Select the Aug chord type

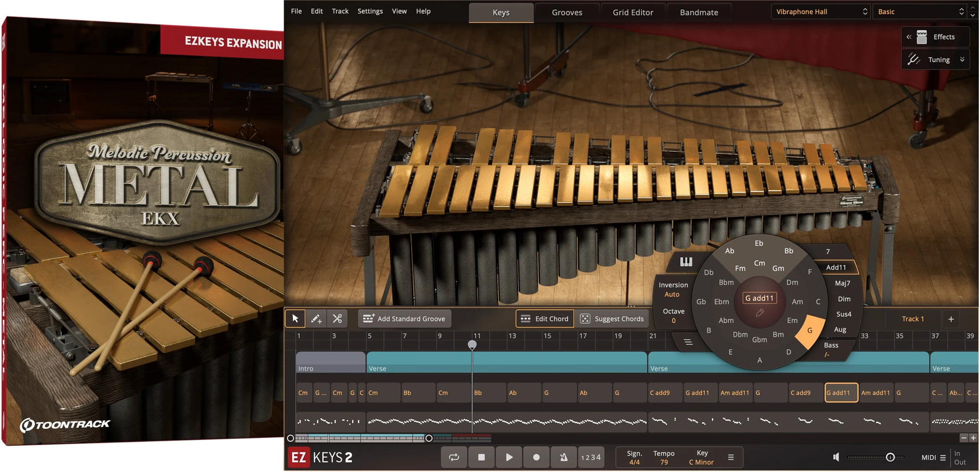click(840, 329)
